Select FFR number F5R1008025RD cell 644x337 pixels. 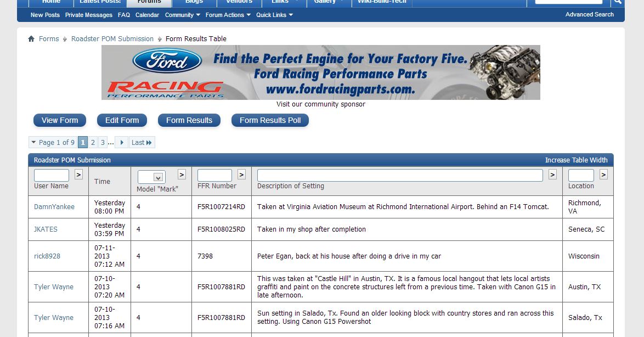click(x=221, y=229)
